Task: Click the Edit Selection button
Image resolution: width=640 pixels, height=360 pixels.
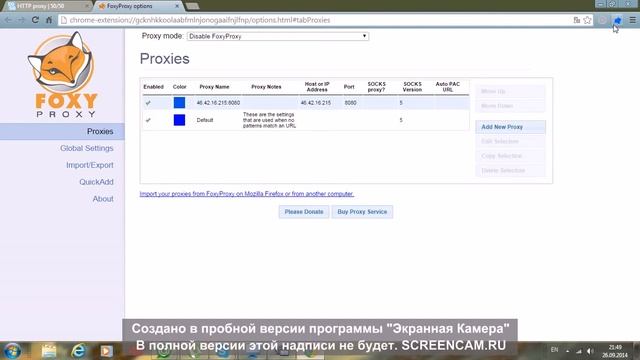Action: [x=510, y=141]
